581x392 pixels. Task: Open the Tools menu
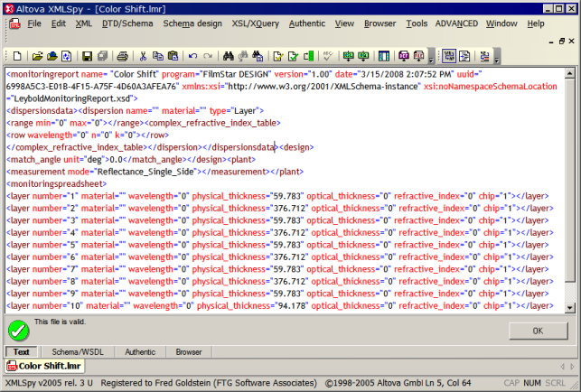(x=417, y=23)
